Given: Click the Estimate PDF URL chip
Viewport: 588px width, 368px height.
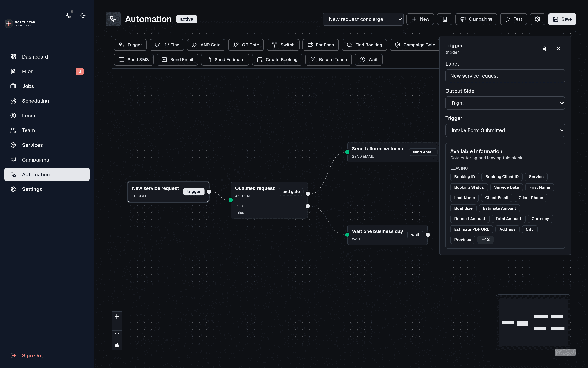Looking at the screenshot, I should click(471, 229).
